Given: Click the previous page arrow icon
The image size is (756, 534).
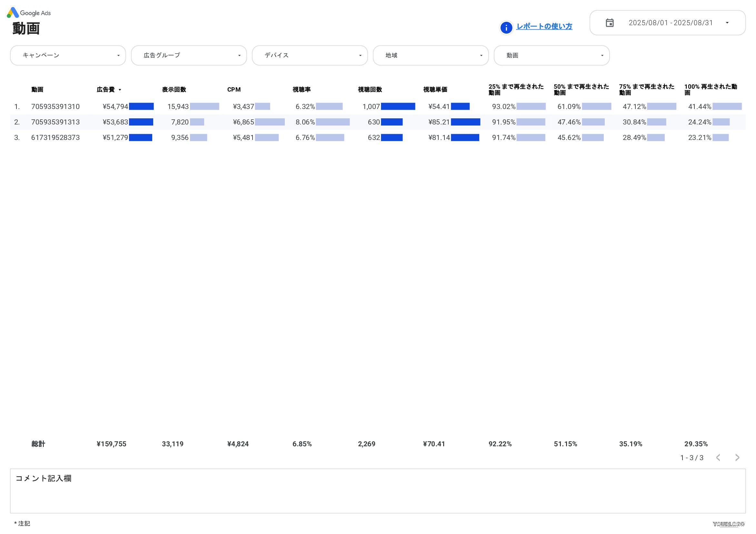Looking at the screenshot, I should (x=718, y=458).
